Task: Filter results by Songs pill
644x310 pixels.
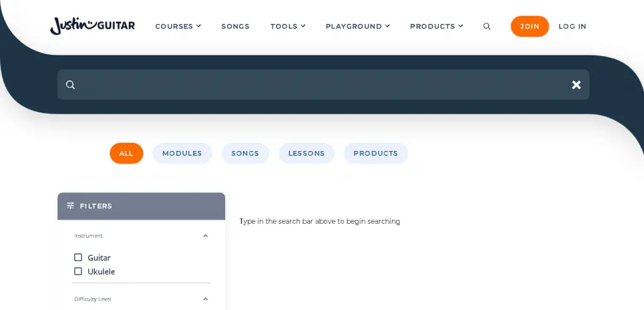Action: click(245, 153)
